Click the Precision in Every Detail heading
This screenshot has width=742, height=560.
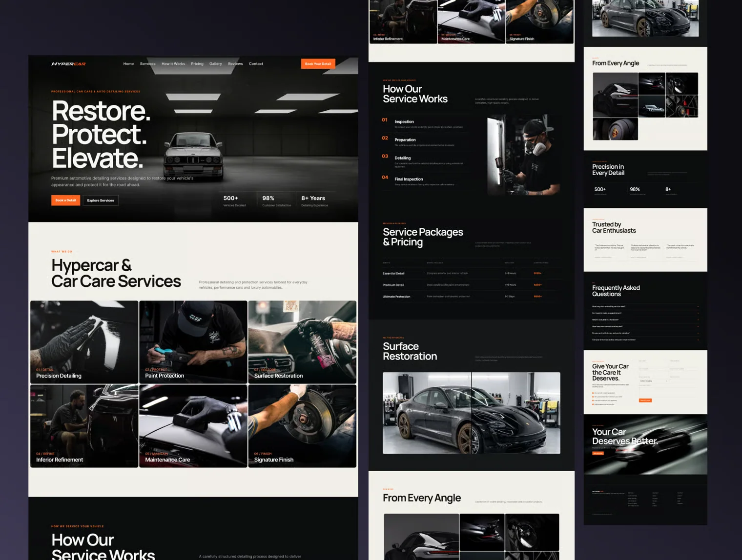(x=608, y=170)
